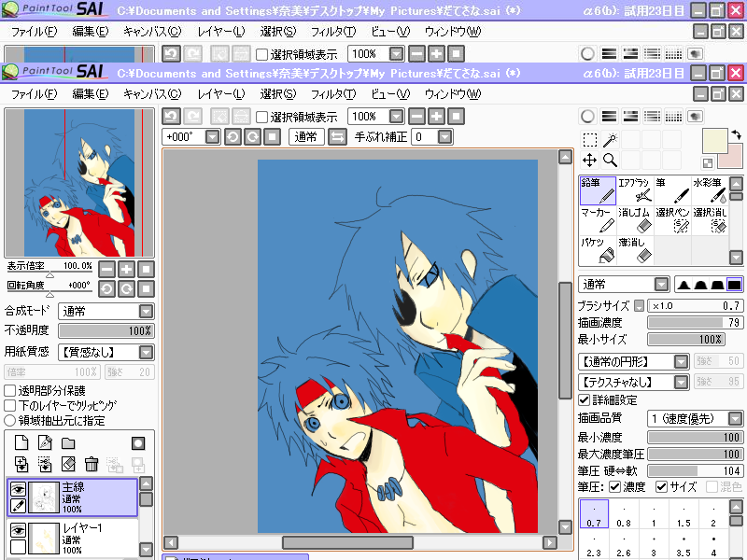Image resolution: width=747 pixels, height=560 pixels.
Task: Open 編集 menu in front window
Action: tap(91, 94)
